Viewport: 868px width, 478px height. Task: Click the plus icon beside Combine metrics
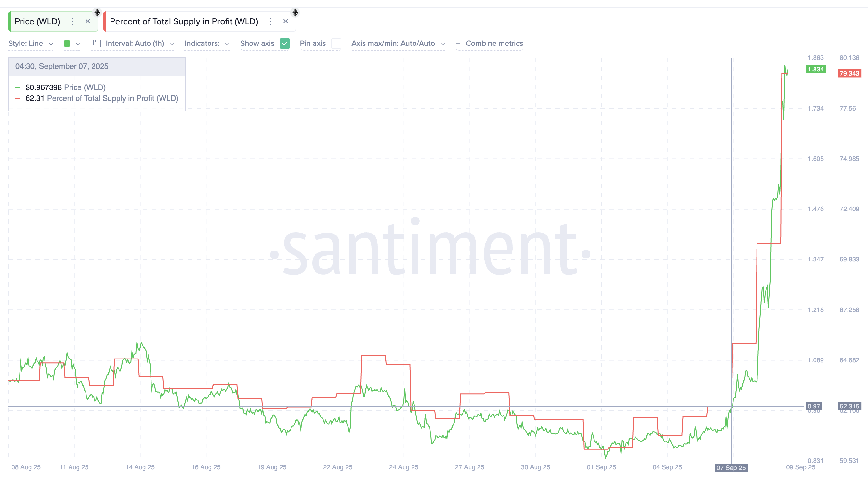(458, 44)
